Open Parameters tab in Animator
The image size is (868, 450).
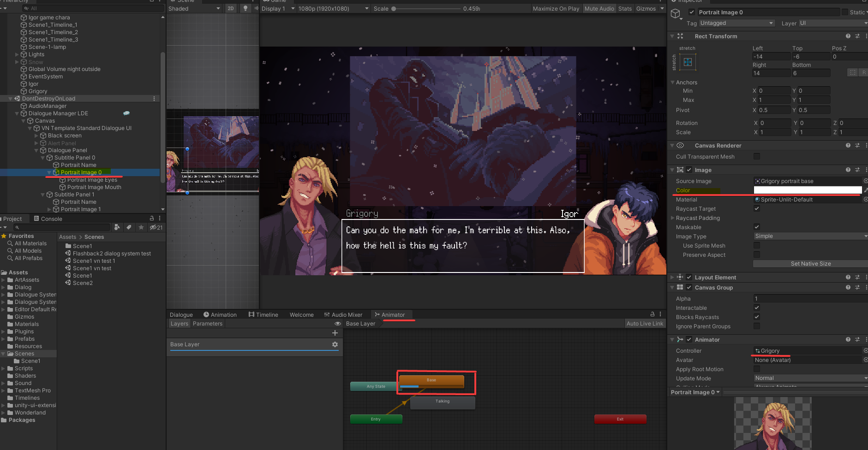[x=208, y=324]
